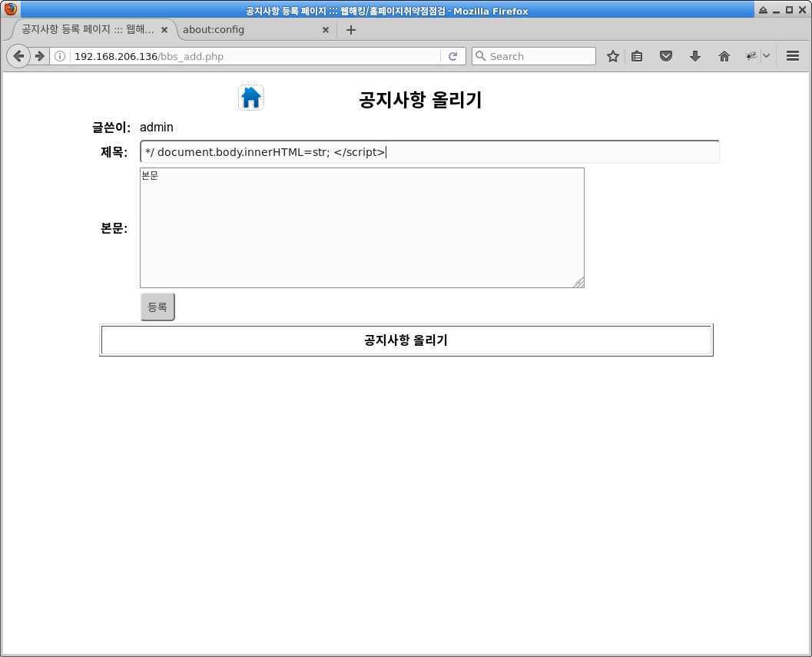Click the blue home icon on the page
This screenshot has width=812, height=657.
coord(251,98)
